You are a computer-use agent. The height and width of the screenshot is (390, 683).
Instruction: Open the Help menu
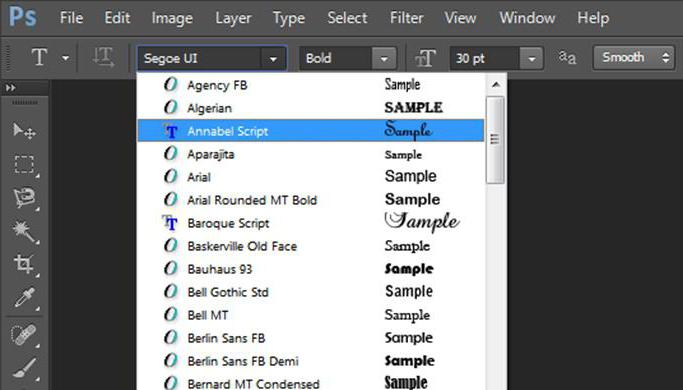[x=593, y=18]
